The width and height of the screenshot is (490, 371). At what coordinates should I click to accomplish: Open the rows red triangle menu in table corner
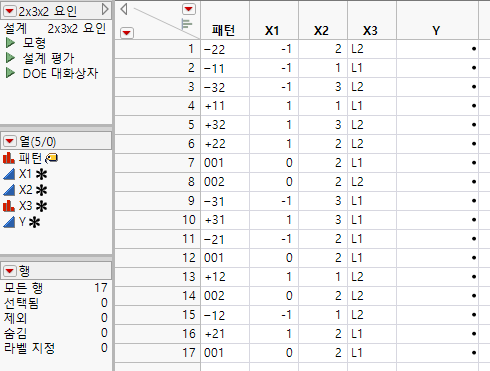127,33
